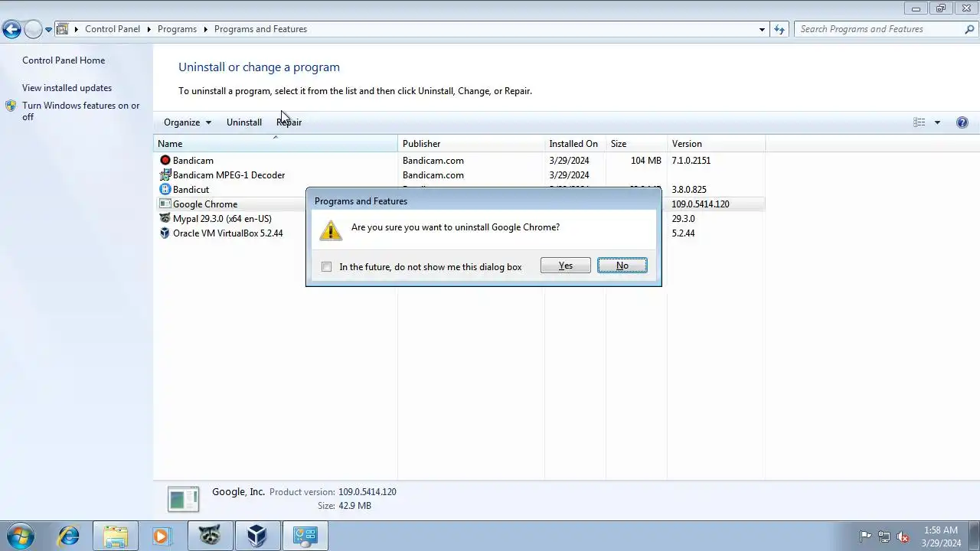This screenshot has width=980, height=551.
Task: Click Repair in the toolbar
Action: [x=289, y=122]
